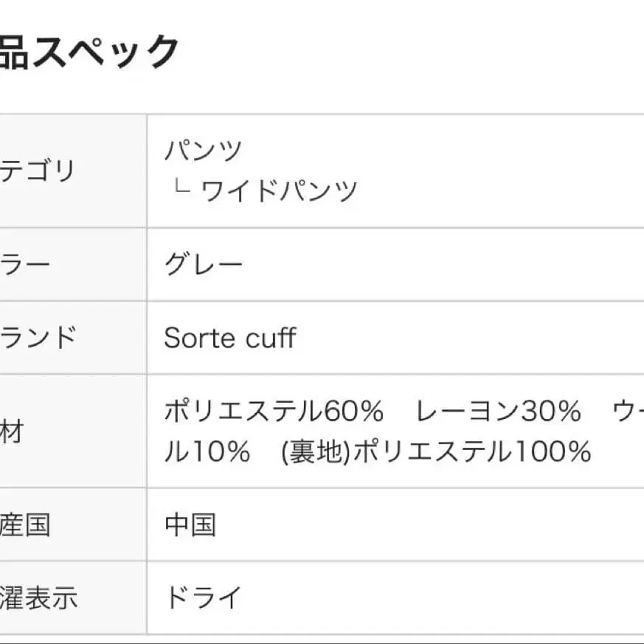Click the └ branch symbol before ワイドパンツ
The image size is (644, 644).
point(179,190)
